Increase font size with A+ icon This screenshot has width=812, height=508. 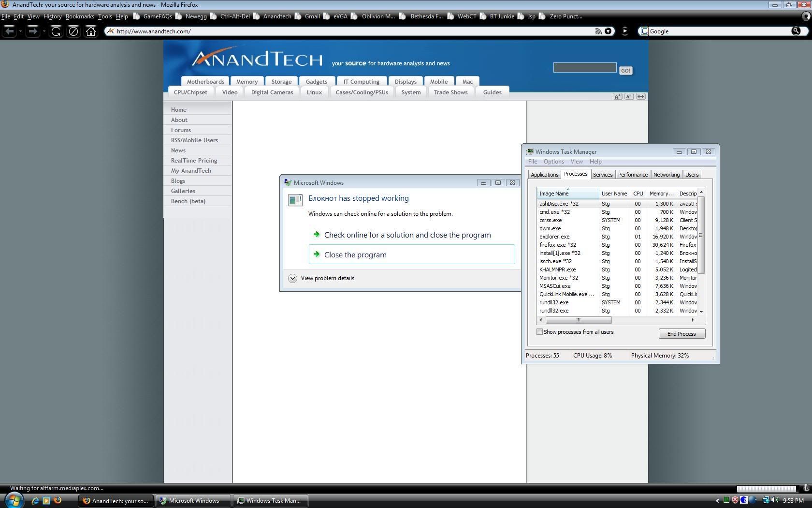(x=617, y=97)
